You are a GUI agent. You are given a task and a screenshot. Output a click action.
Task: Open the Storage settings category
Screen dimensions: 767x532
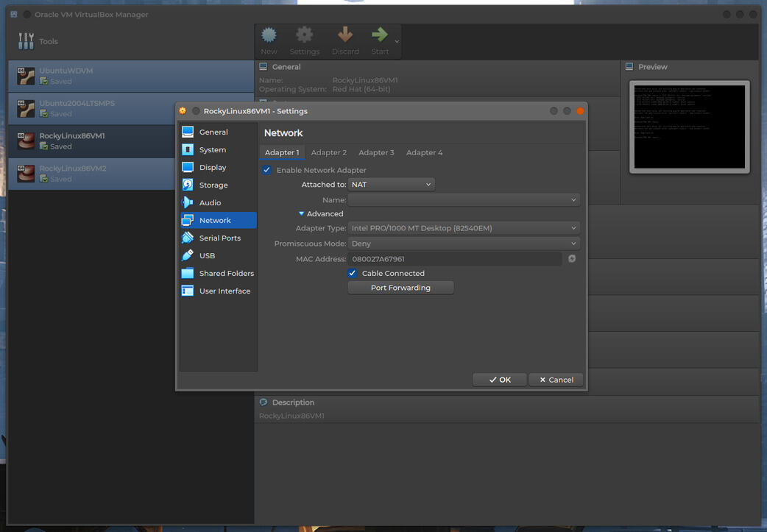coord(218,185)
